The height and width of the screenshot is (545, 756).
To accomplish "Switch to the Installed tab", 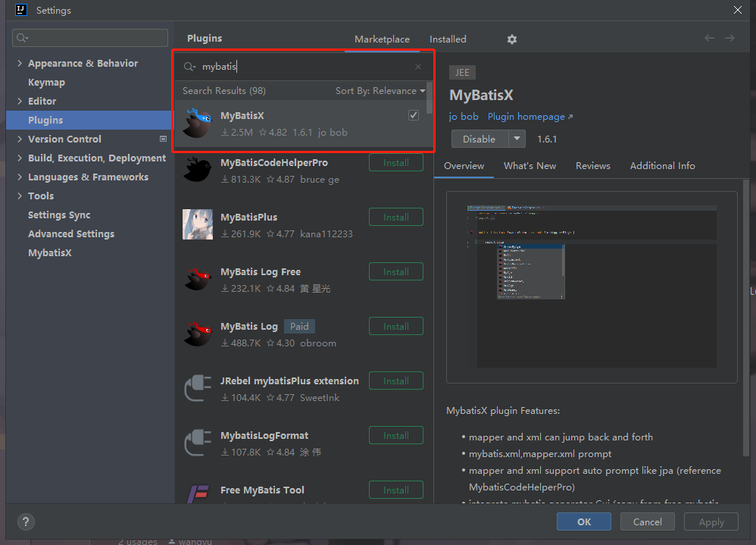I will pyautogui.click(x=448, y=39).
